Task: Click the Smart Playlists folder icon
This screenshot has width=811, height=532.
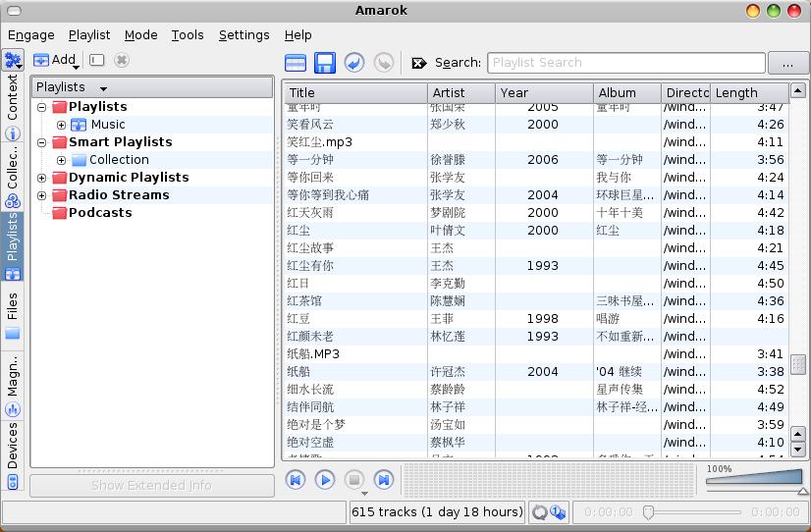Action: point(60,142)
